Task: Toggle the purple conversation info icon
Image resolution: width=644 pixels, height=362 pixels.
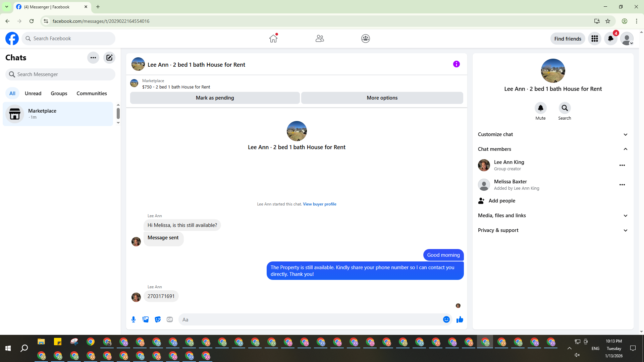Action: tap(456, 64)
